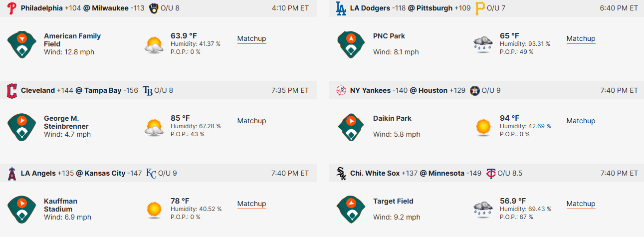Click the Daikin Park sunny weather icon
Viewport: 644px width, 237px height.
pyautogui.click(x=483, y=127)
